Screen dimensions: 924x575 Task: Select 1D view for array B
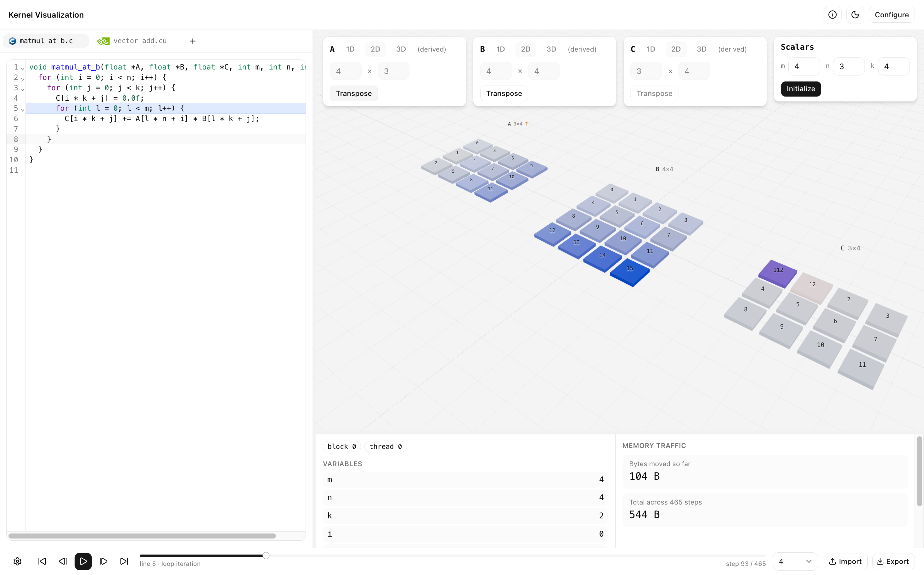pyautogui.click(x=501, y=49)
